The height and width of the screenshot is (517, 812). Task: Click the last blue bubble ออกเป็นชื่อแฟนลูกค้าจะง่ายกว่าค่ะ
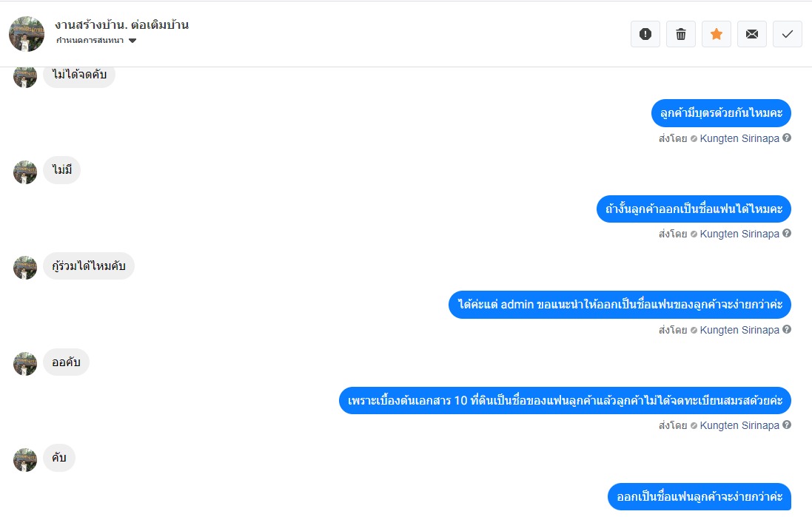699,496
